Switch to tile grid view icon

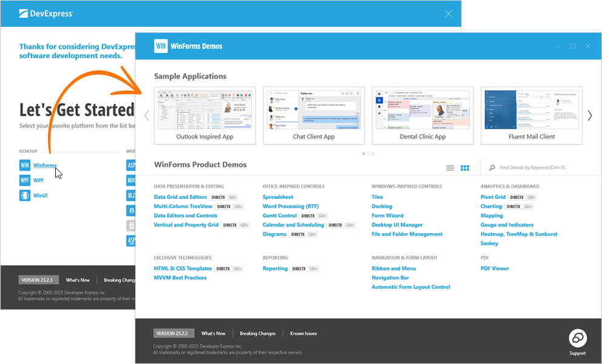coord(465,168)
